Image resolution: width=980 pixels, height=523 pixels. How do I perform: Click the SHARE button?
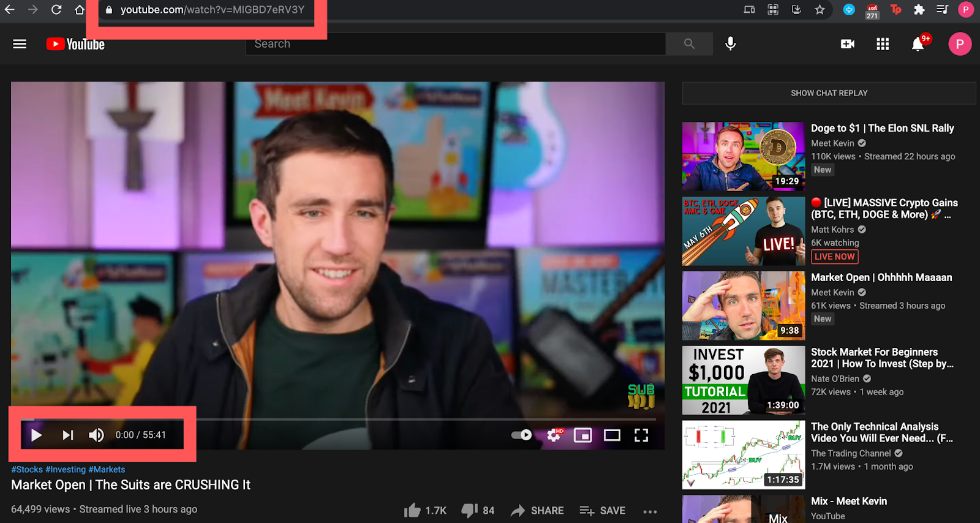pos(537,510)
